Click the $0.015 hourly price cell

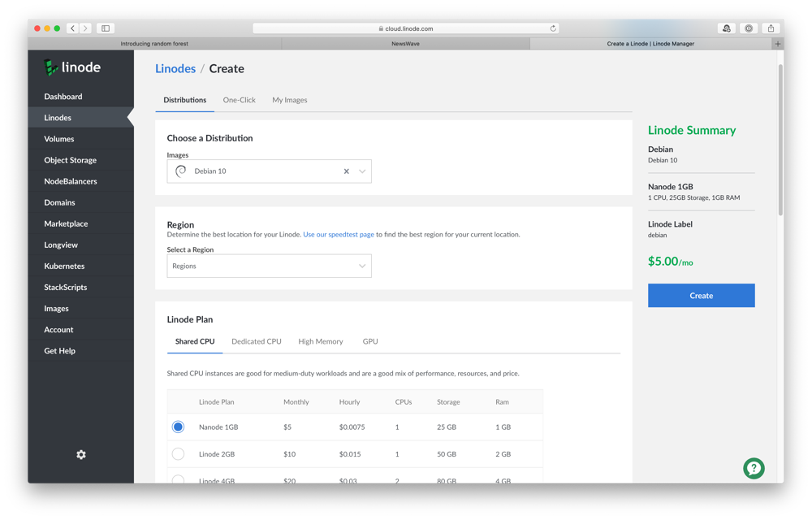(350, 454)
